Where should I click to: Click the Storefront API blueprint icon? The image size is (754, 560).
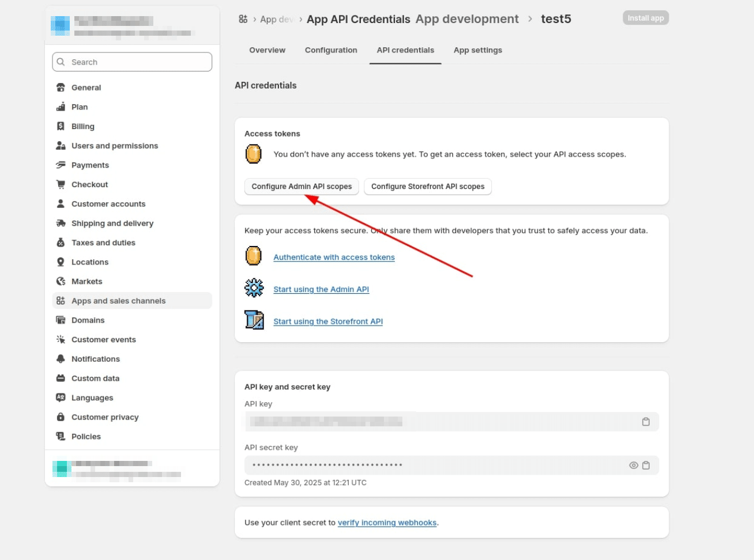pyautogui.click(x=254, y=320)
